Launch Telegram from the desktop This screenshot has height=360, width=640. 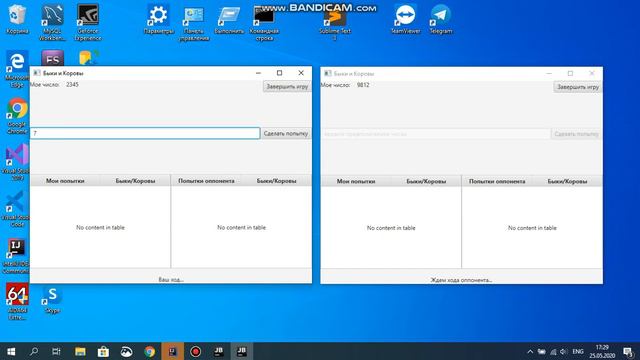(x=441, y=18)
